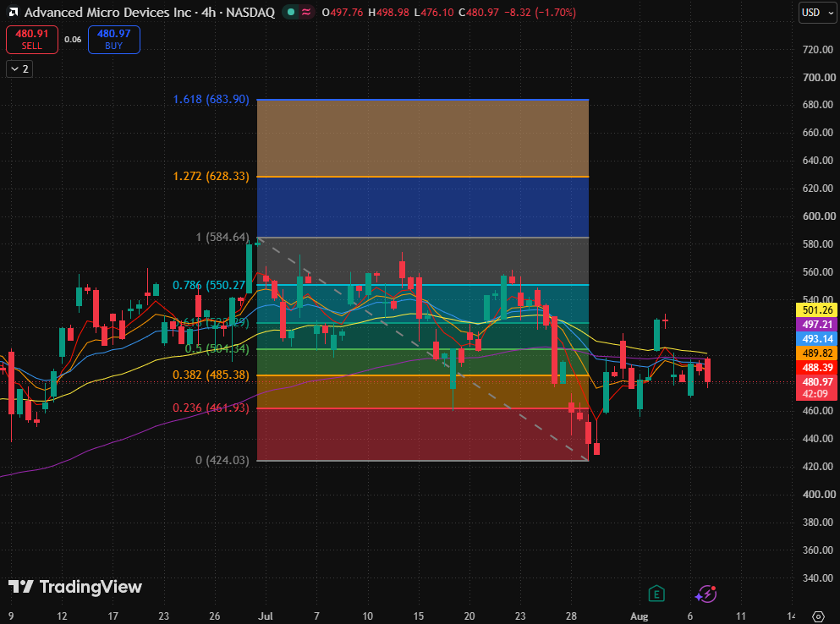Click date 15 on the time axis
Viewport: 840px width, 624px height.
click(419, 616)
